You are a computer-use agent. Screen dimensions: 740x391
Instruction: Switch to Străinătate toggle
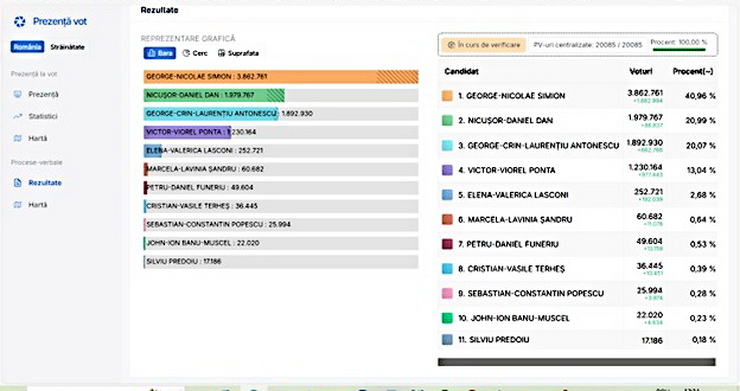pos(67,47)
